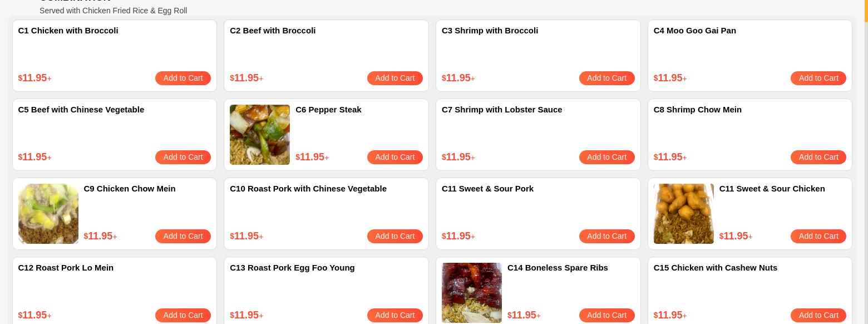The height and width of the screenshot is (324, 868).
Task: Click the orange page scrollbar thumb
Action: click(866, 10)
